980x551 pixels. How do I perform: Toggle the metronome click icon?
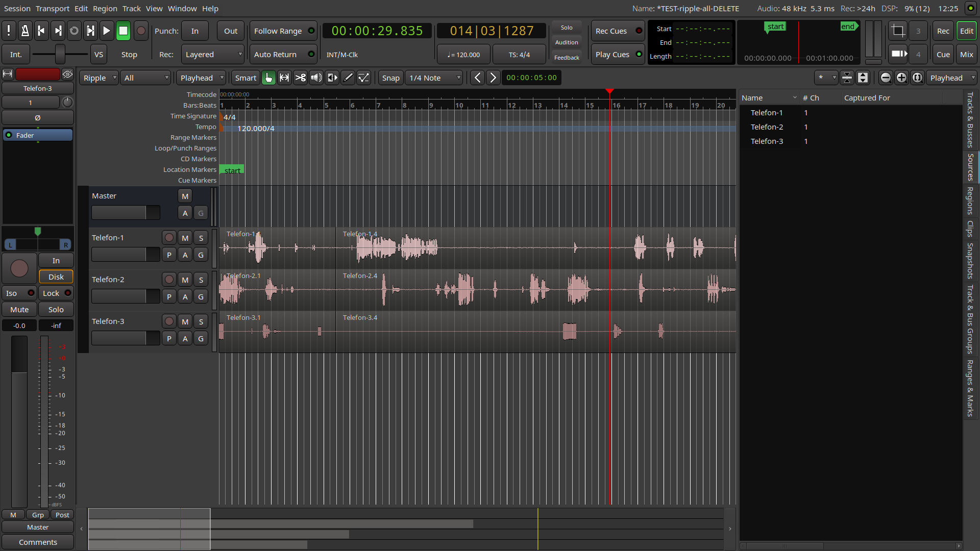[x=24, y=31]
